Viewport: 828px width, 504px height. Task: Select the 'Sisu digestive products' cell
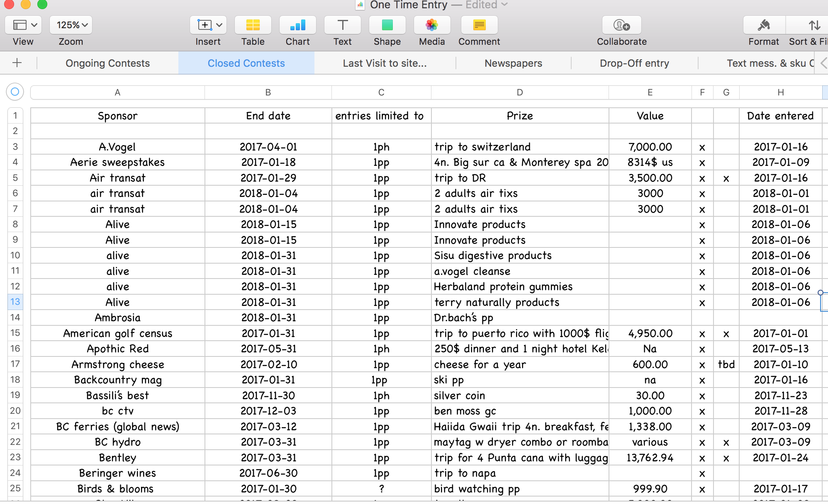pyautogui.click(x=520, y=255)
